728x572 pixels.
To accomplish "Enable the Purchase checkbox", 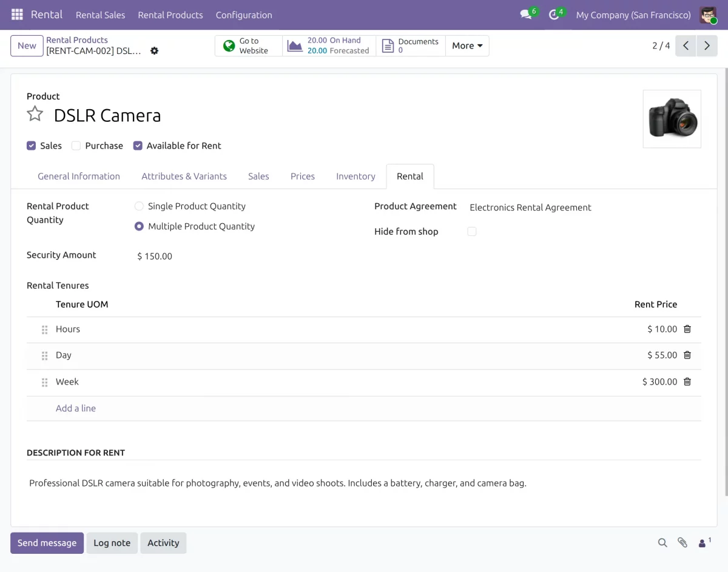I will (76, 146).
